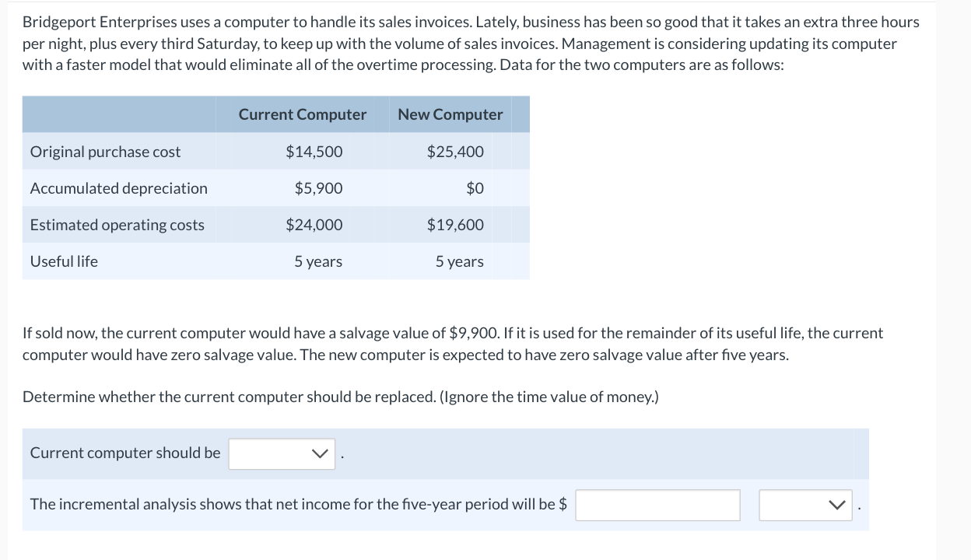
Task: Click the net income amount input field
Action: coord(657,505)
